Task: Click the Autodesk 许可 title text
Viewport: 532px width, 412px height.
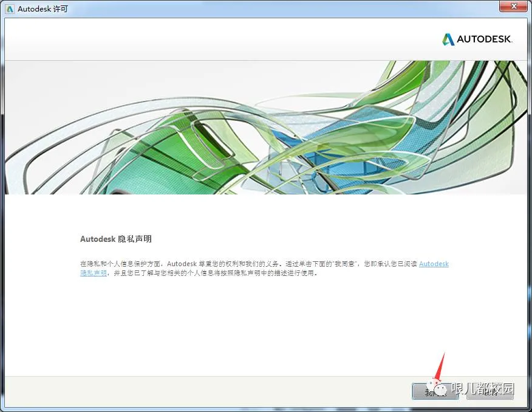Action: click(x=43, y=9)
